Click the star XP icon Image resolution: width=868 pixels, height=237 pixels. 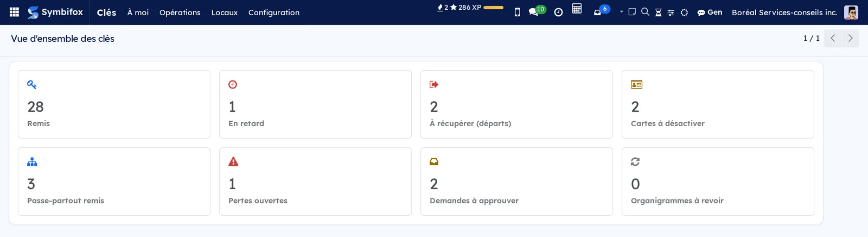click(454, 8)
